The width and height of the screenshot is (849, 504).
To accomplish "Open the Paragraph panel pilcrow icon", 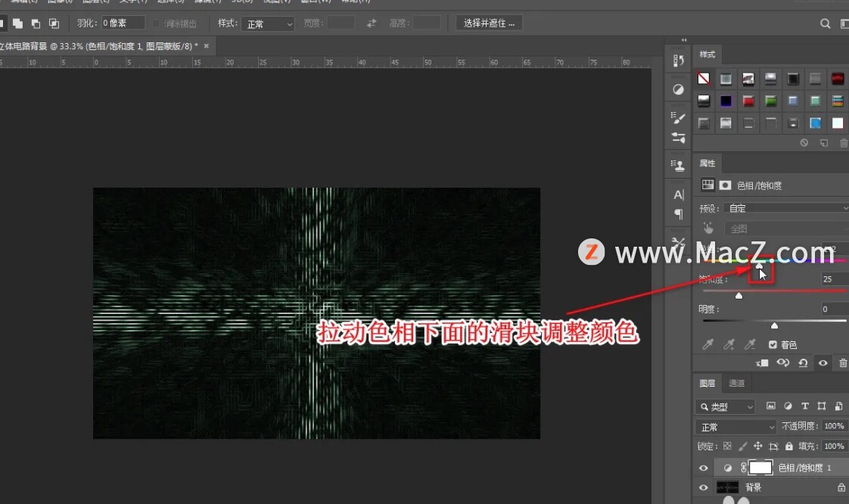I will coord(679,214).
